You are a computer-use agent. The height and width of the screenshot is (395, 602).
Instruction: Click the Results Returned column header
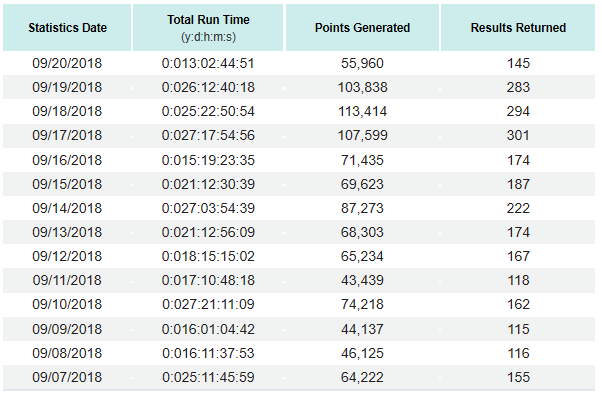tap(518, 28)
